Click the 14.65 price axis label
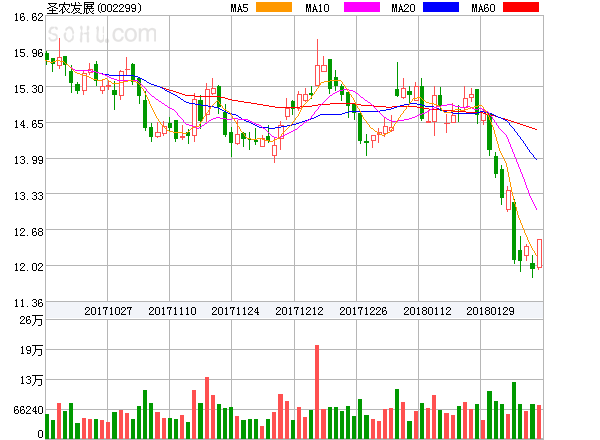This screenshot has height=440, width=600. click(29, 124)
